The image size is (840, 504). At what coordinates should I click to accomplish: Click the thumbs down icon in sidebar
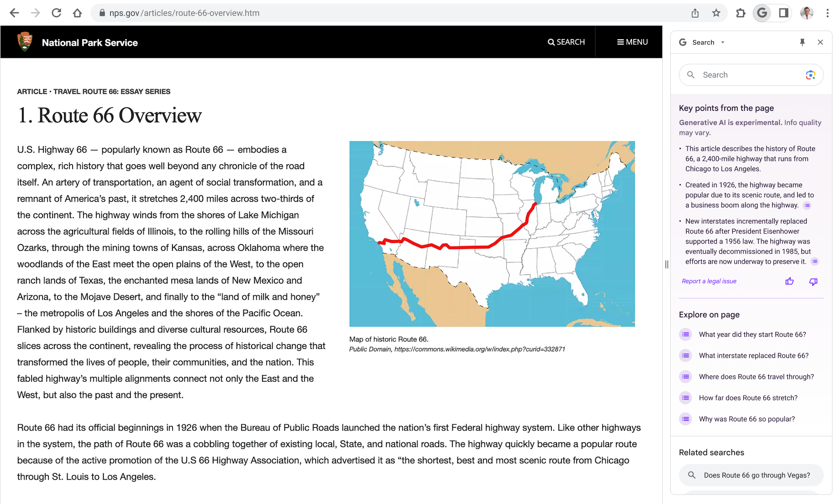(813, 281)
